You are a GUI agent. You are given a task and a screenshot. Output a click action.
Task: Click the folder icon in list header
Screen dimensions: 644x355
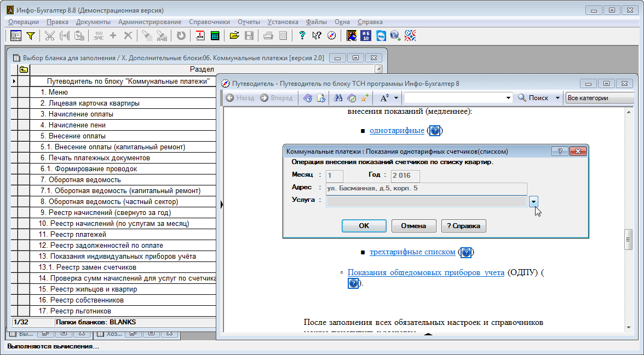click(24, 69)
